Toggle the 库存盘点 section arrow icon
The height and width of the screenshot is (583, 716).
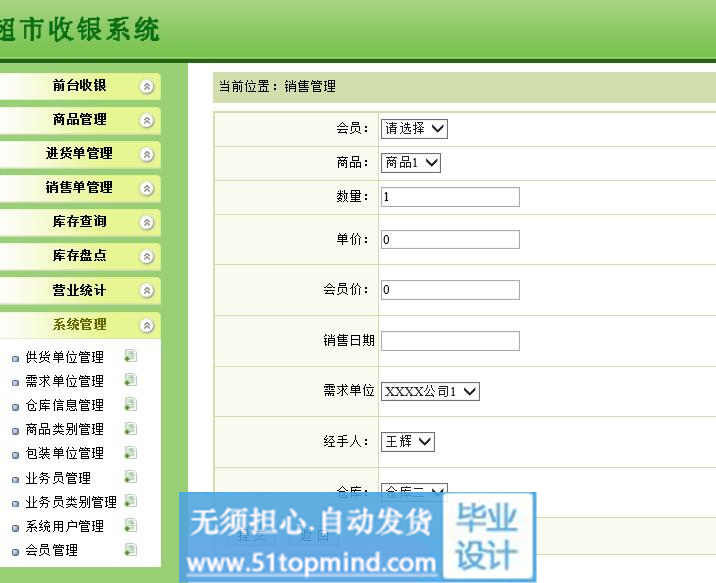pyautogui.click(x=147, y=257)
